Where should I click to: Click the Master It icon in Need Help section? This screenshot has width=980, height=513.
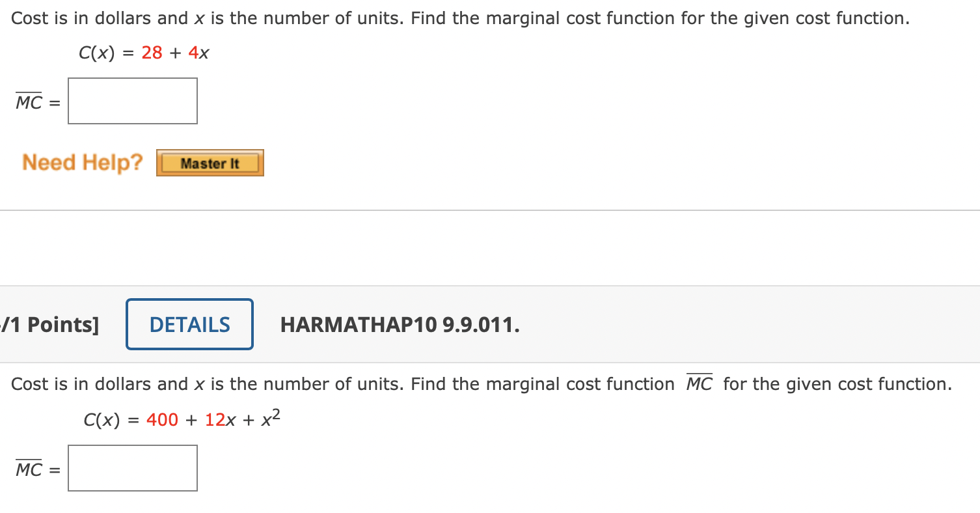point(209,163)
